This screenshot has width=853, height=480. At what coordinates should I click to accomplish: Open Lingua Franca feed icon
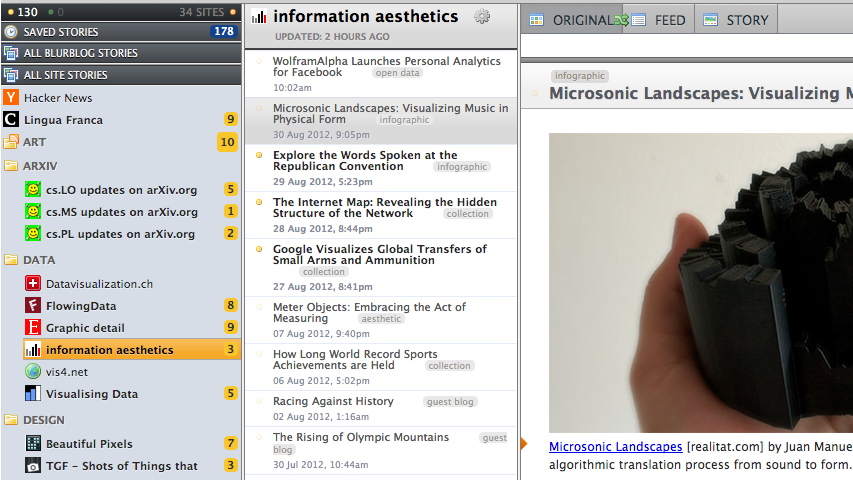click(11, 120)
